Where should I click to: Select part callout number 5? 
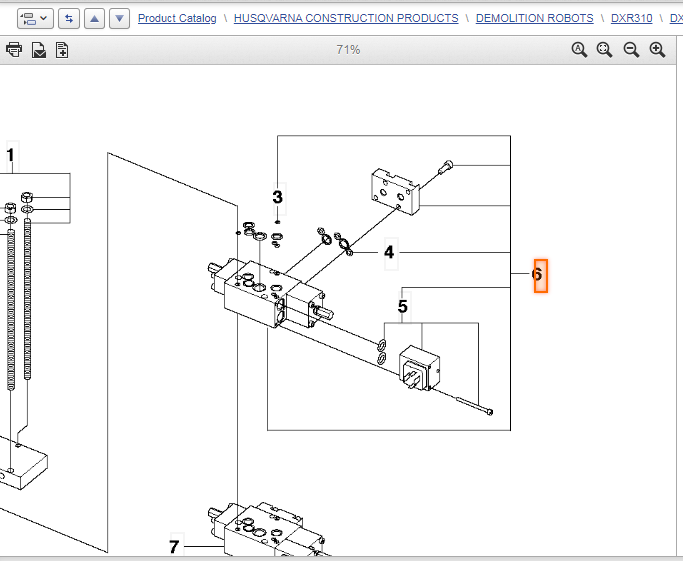[403, 307]
